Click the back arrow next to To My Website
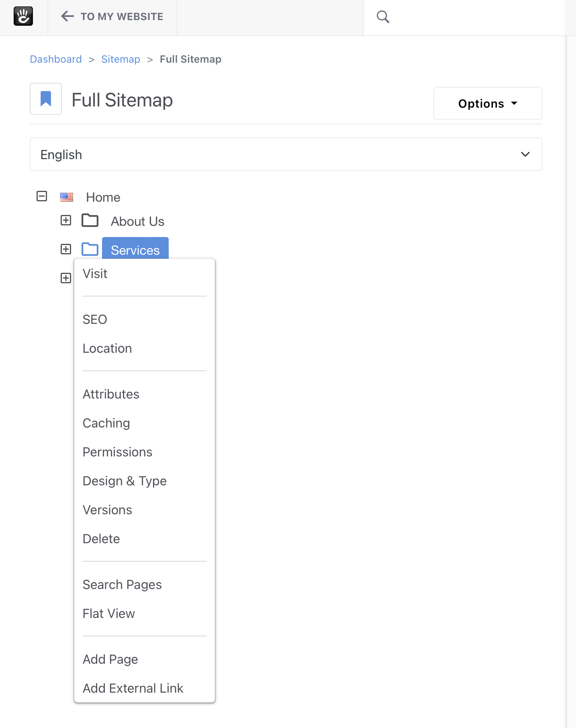The image size is (576, 728). pos(67,16)
